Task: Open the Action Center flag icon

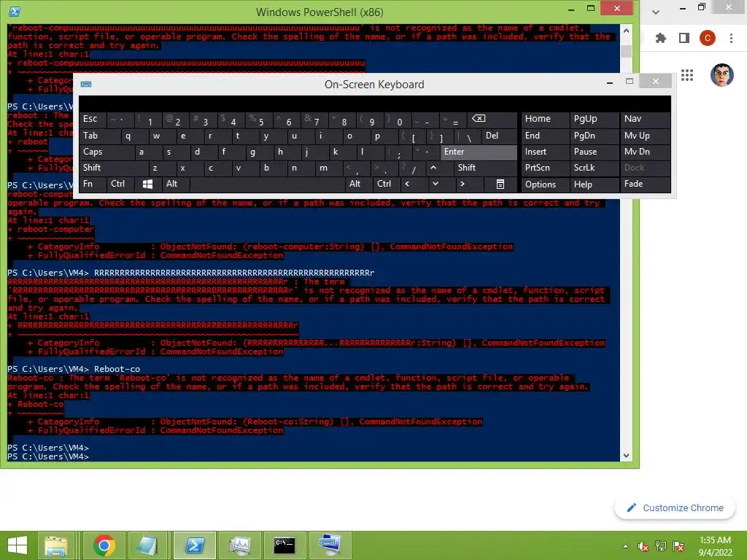Action: [678, 546]
